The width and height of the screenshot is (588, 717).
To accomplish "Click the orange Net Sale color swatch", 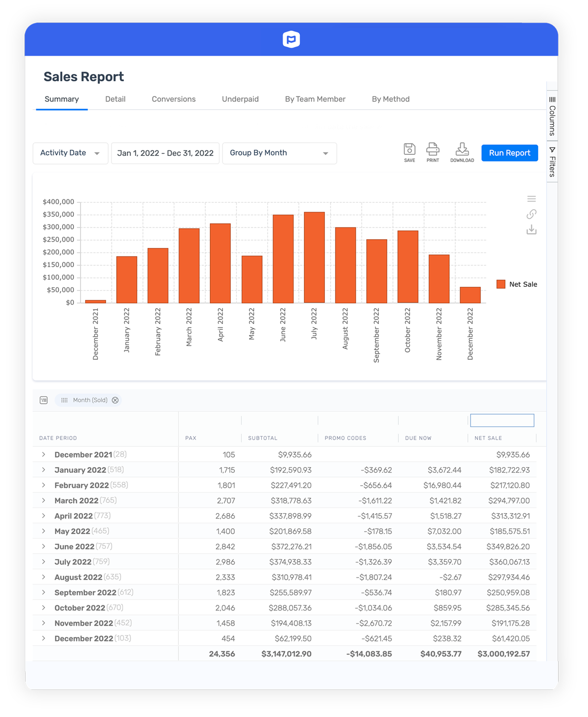I will click(500, 284).
